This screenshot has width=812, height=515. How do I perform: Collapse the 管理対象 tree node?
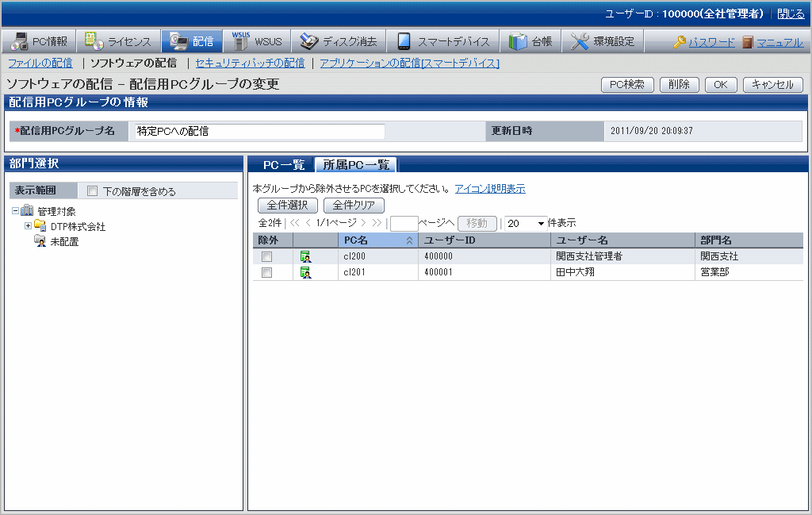[16, 211]
